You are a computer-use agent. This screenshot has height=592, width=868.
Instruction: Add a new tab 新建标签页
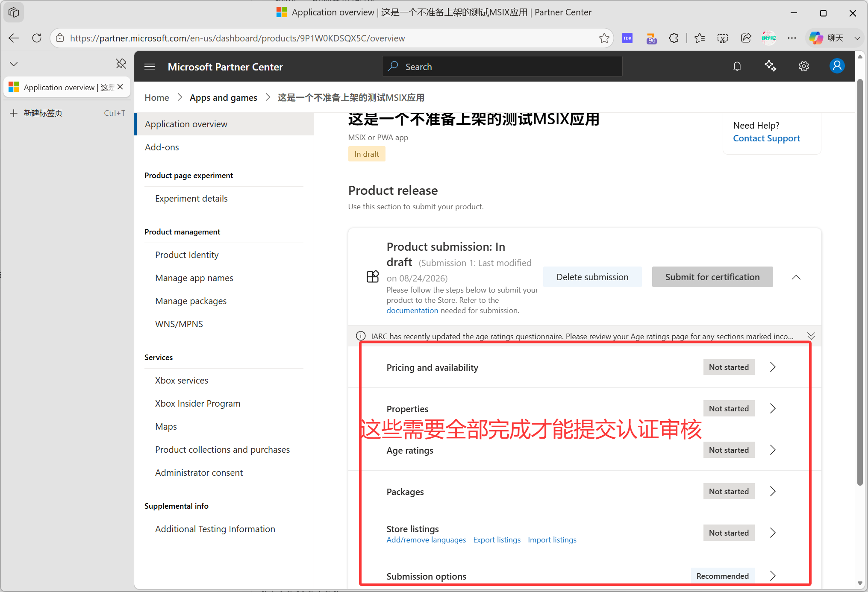[67, 113]
